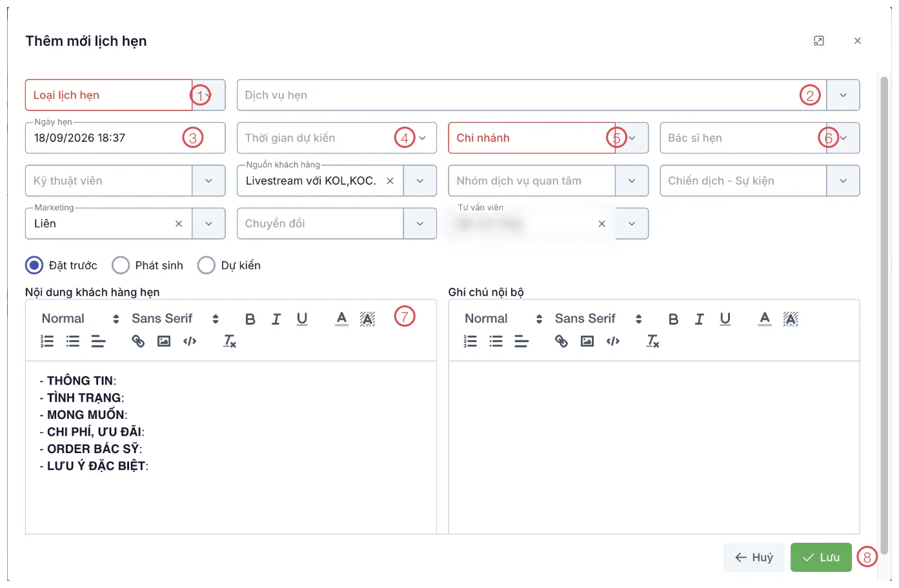Open the Nhóm dịch vụ quan tâm dropdown
Image resolution: width=899 pixels, height=588 pixels.
pyautogui.click(x=632, y=181)
